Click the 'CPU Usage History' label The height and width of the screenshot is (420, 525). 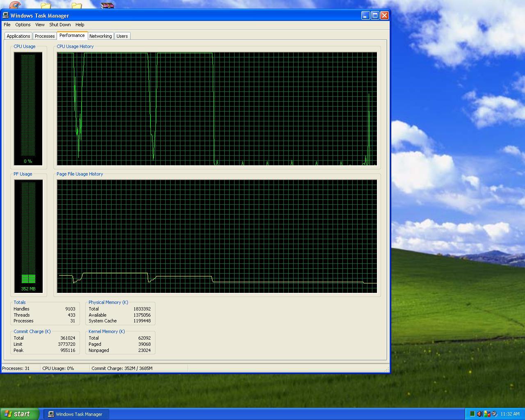point(75,46)
